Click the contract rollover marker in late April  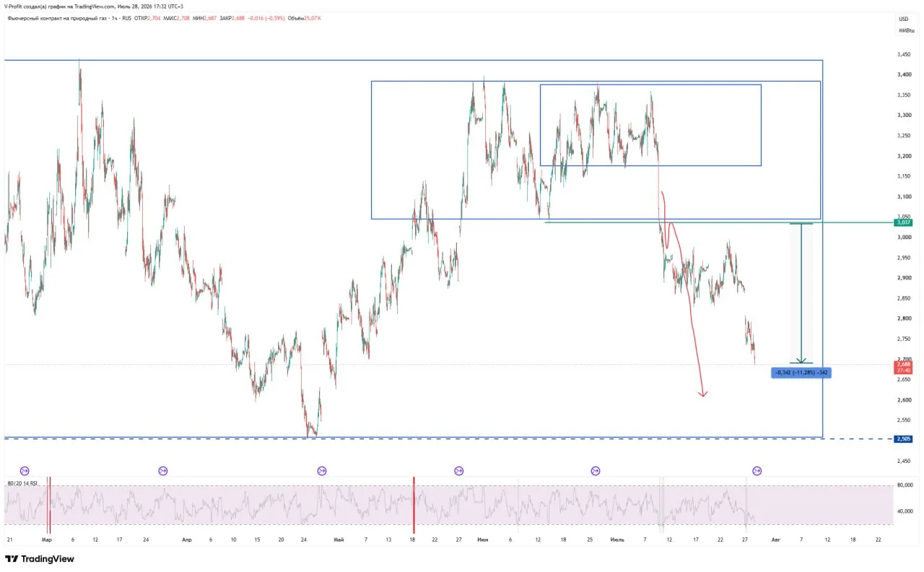(322, 471)
